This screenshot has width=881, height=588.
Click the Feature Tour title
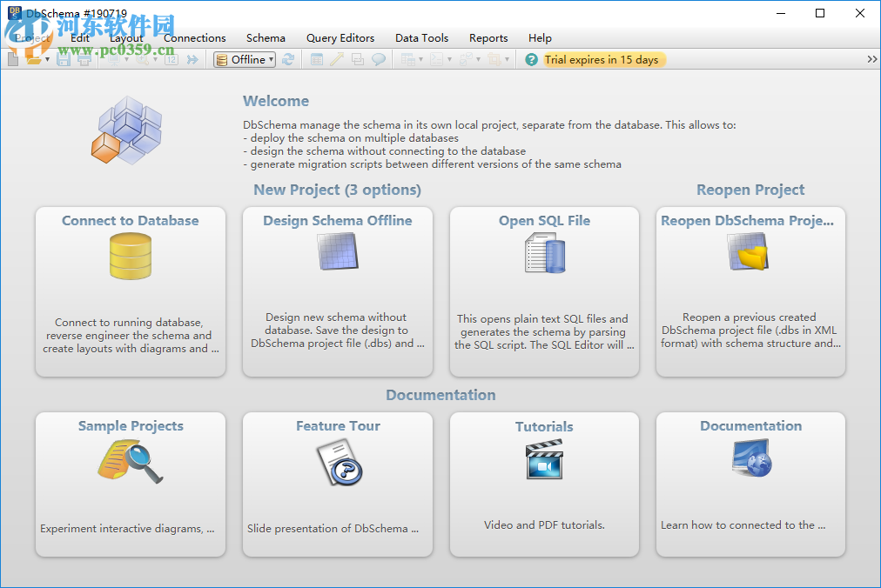(339, 426)
